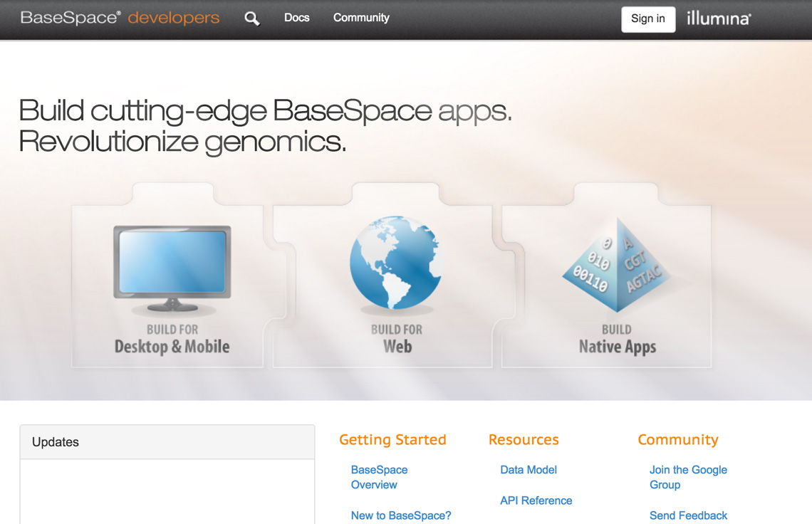Screen dimensions: 812x524
Task: Click the Getting Started heading
Action: [x=392, y=440]
